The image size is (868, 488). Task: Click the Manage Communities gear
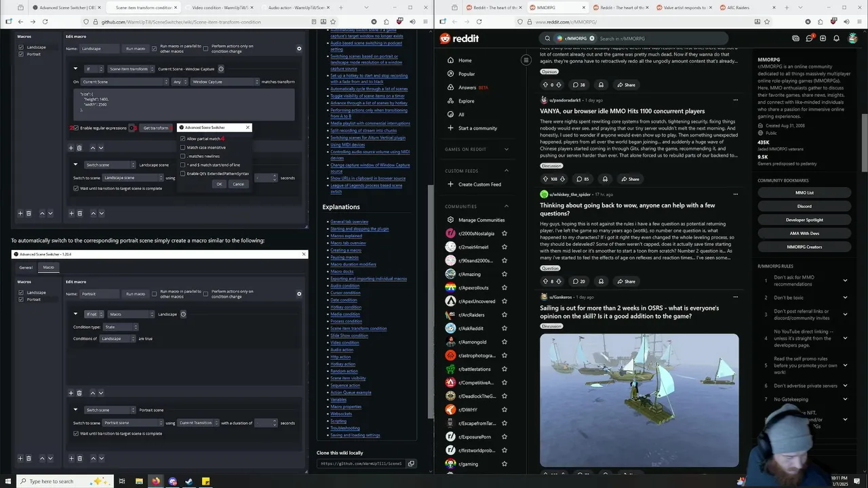click(x=450, y=220)
